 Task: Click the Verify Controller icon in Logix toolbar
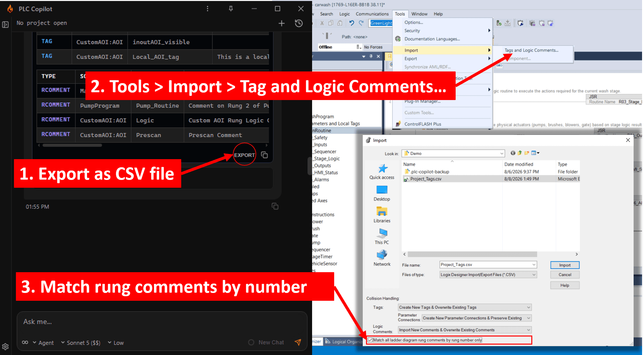tap(499, 23)
